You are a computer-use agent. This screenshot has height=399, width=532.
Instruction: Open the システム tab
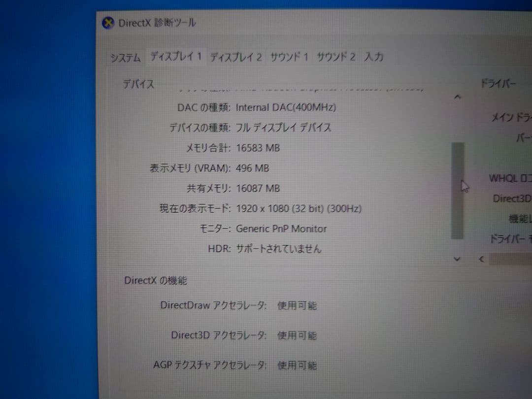pos(126,57)
